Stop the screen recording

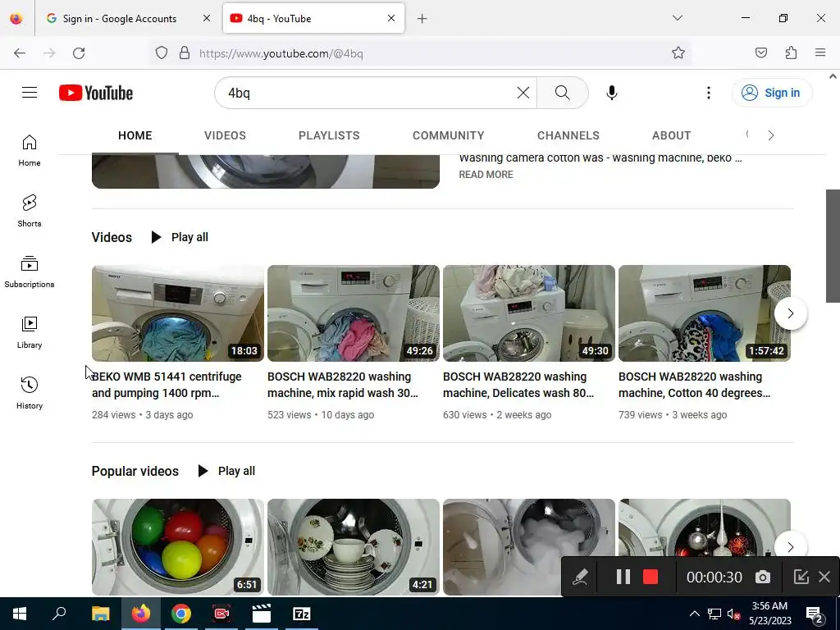(651, 577)
